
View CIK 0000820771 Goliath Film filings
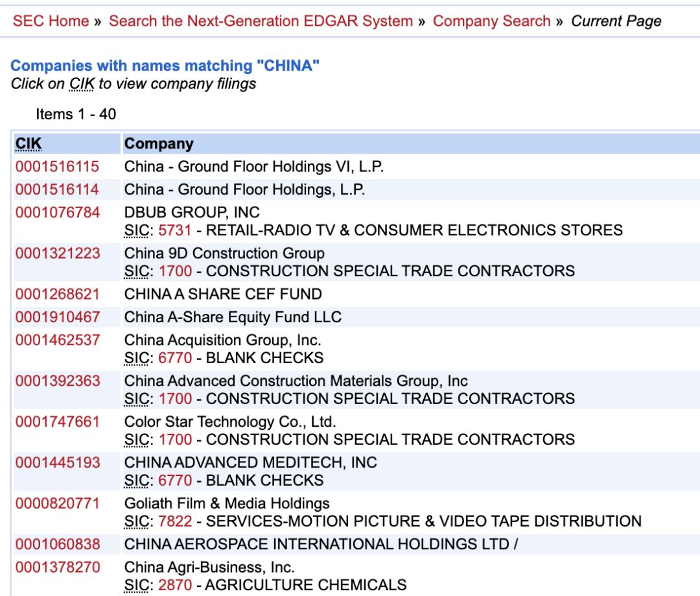57,504
